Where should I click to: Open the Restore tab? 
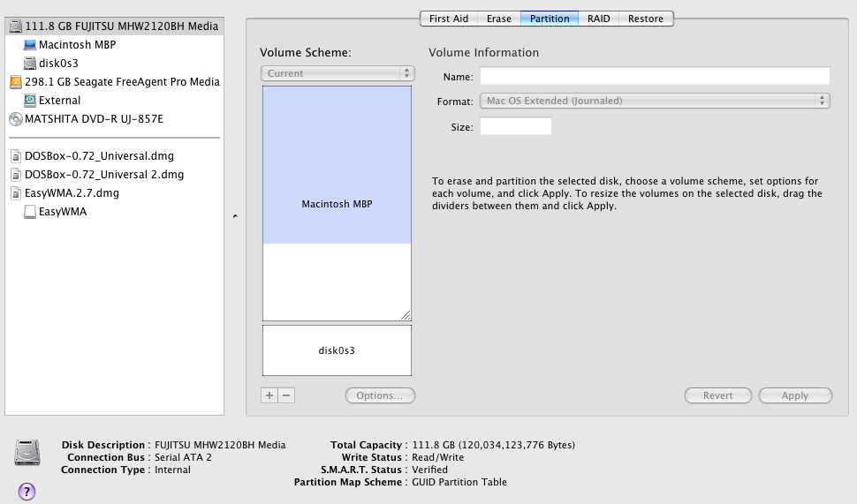[646, 19]
